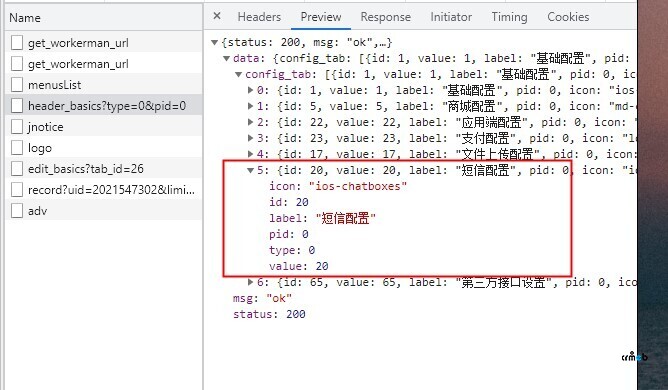The image size is (668, 390).
Task: Select the header_basics?type=0&pid=0 request
Action: (x=104, y=105)
